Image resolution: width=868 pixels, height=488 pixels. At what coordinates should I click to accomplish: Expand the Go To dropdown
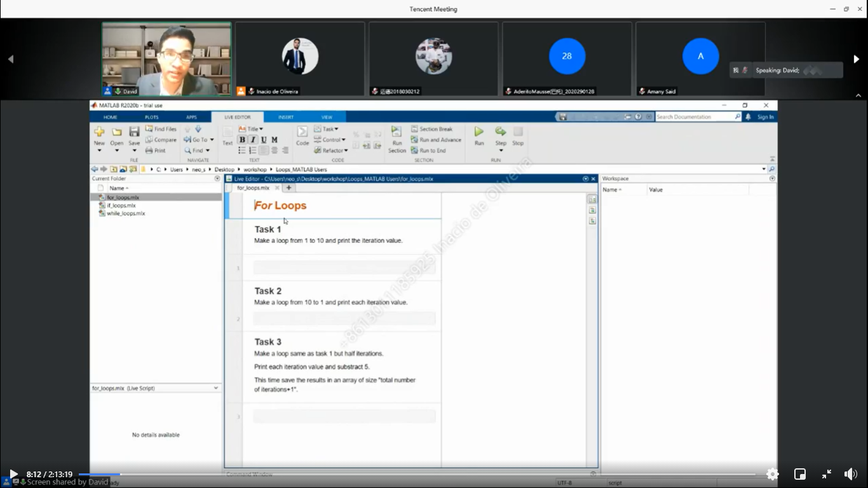coord(199,140)
